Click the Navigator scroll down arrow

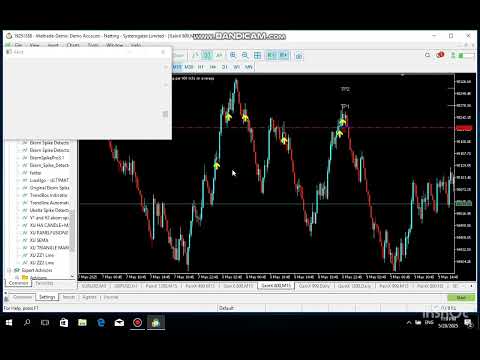72,276
